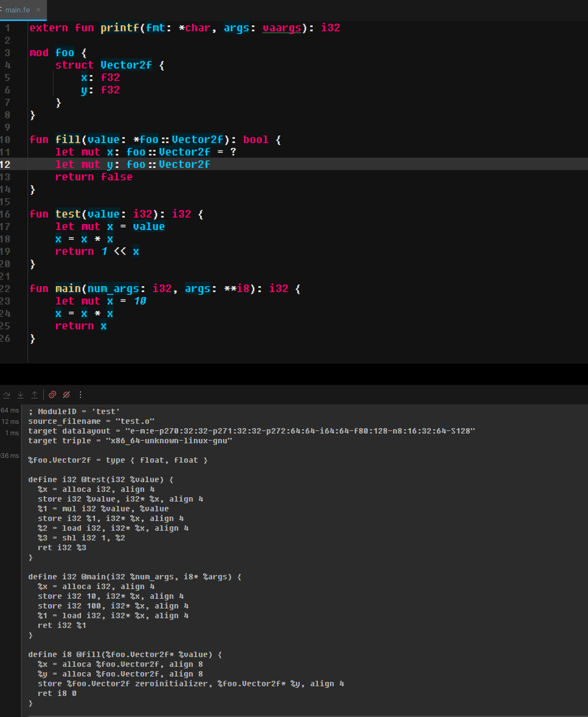The width and height of the screenshot is (588, 717).
Task: Click the '12 ms' timing entry
Action: [10, 422]
